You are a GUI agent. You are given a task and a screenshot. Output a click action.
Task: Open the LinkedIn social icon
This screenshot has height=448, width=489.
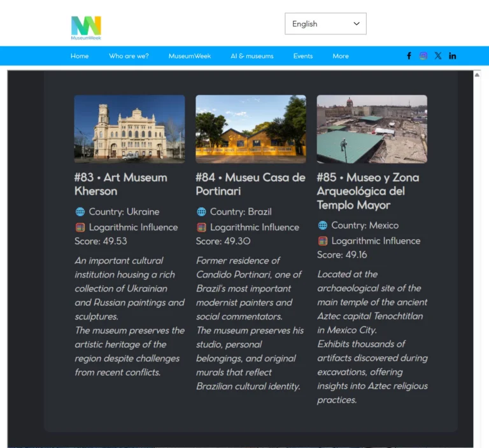[453, 56]
